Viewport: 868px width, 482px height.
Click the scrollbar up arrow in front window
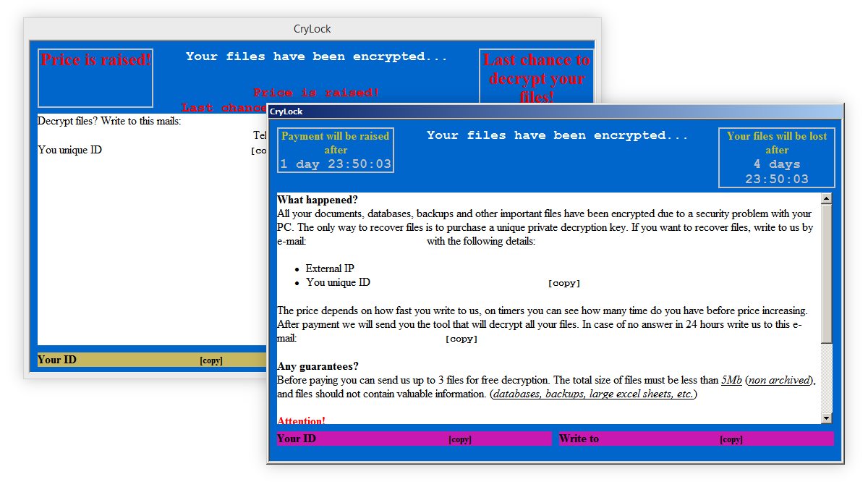pos(827,199)
